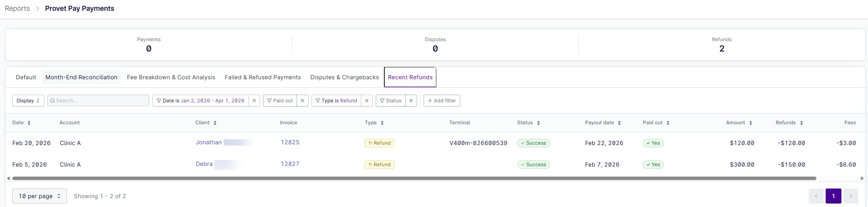Go to the next page arrow
Viewport: 868px width, 207px height.
[851, 196]
